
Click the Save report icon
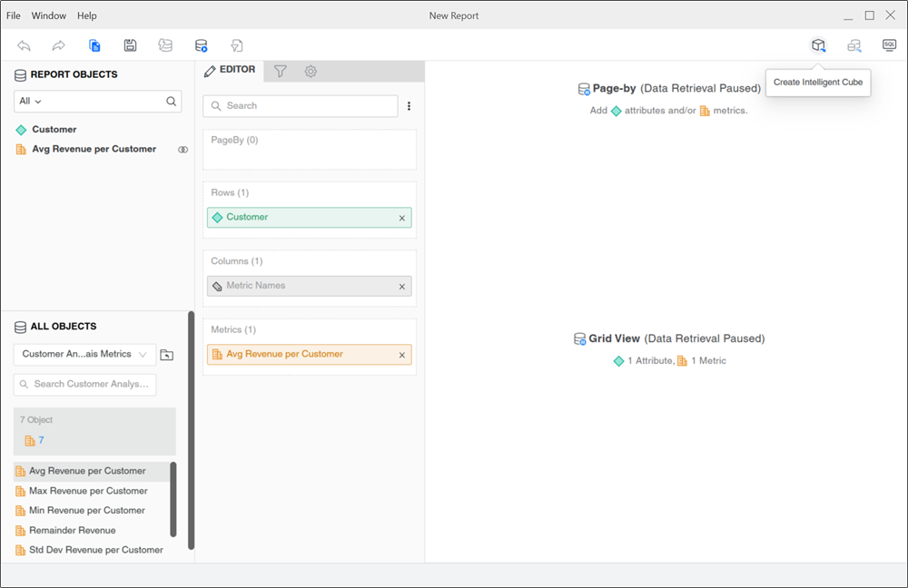(x=130, y=45)
